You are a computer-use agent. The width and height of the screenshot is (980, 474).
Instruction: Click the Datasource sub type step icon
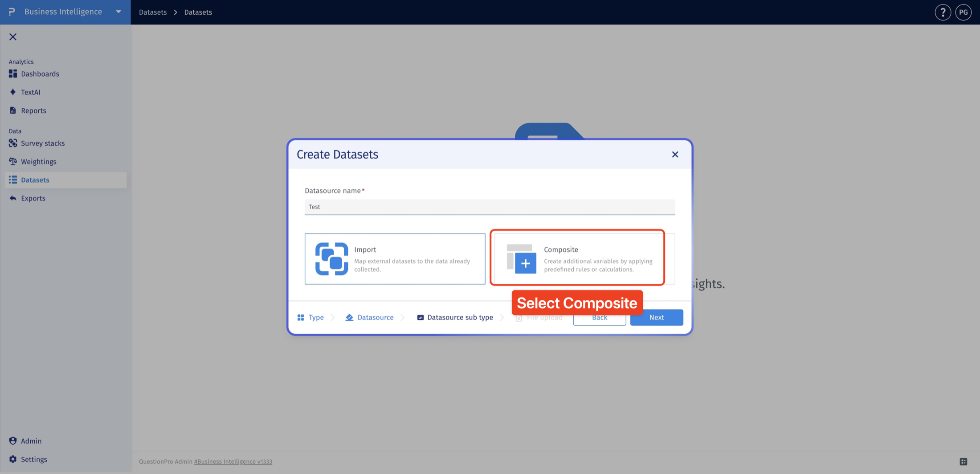420,317
